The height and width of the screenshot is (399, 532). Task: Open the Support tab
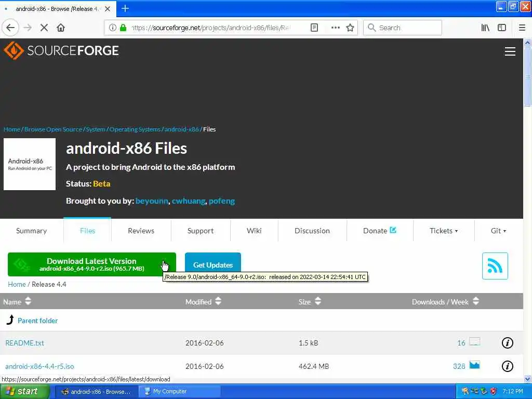tap(201, 231)
